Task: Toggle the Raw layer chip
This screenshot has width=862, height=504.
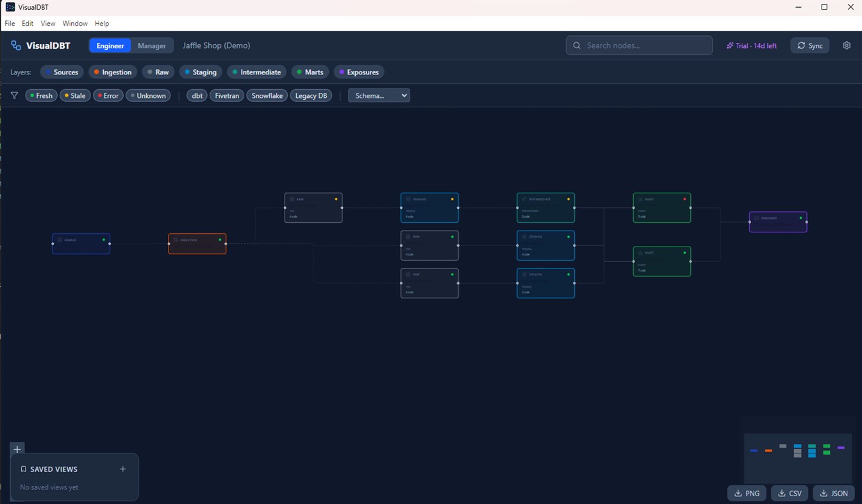Action: (x=158, y=72)
